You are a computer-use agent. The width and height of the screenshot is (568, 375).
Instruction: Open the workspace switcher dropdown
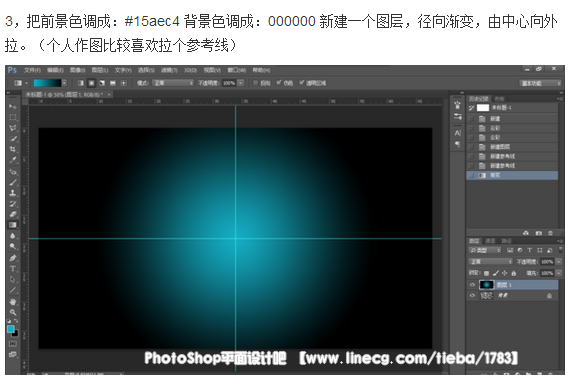540,83
